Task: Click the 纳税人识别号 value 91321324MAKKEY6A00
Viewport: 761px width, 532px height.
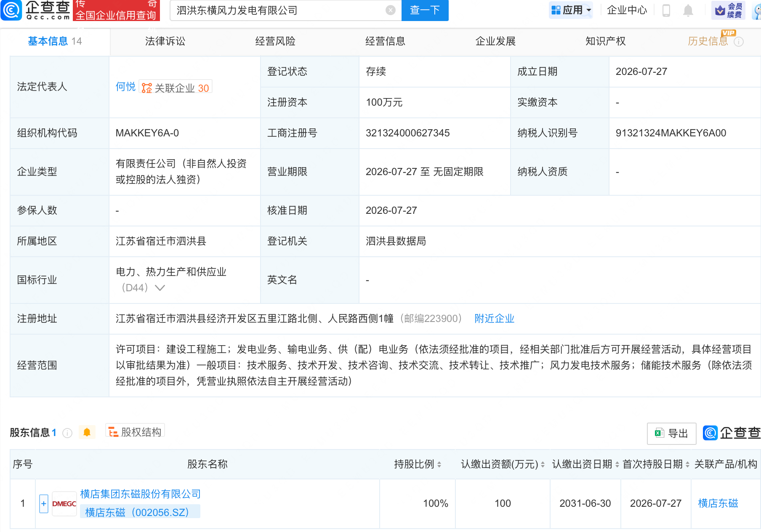Action: [671, 133]
